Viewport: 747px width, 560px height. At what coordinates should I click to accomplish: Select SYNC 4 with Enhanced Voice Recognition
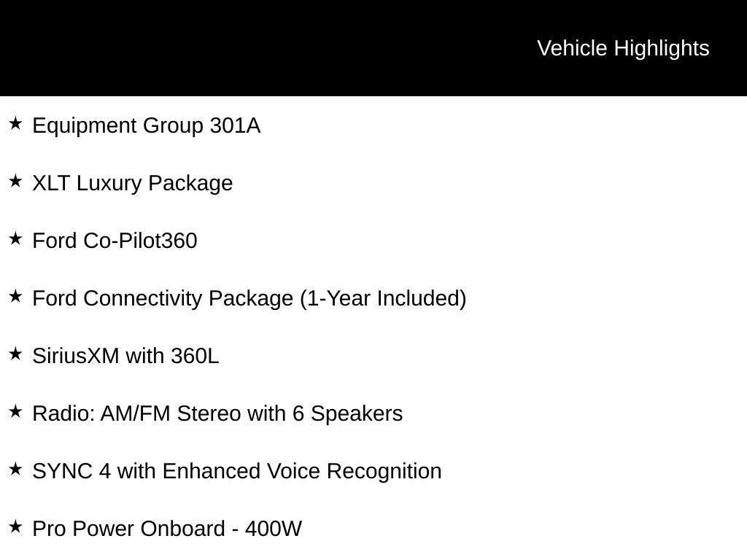pos(237,472)
